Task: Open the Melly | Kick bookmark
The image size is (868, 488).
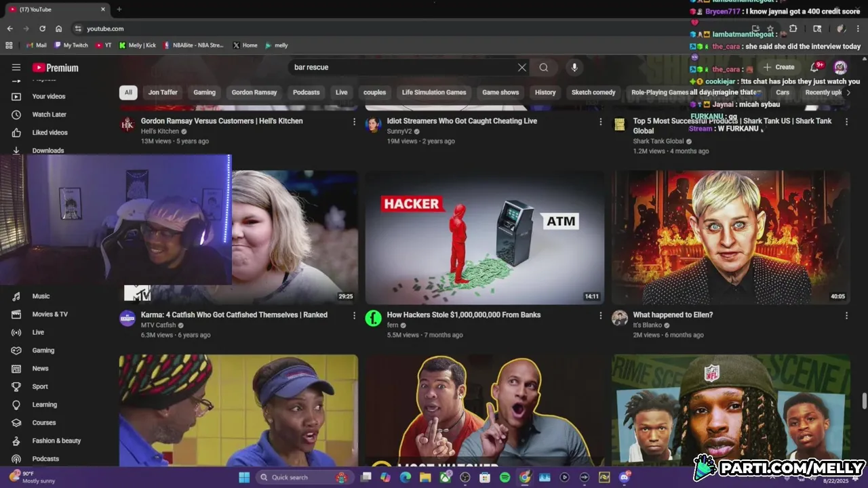Action: click(x=138, y=45)
